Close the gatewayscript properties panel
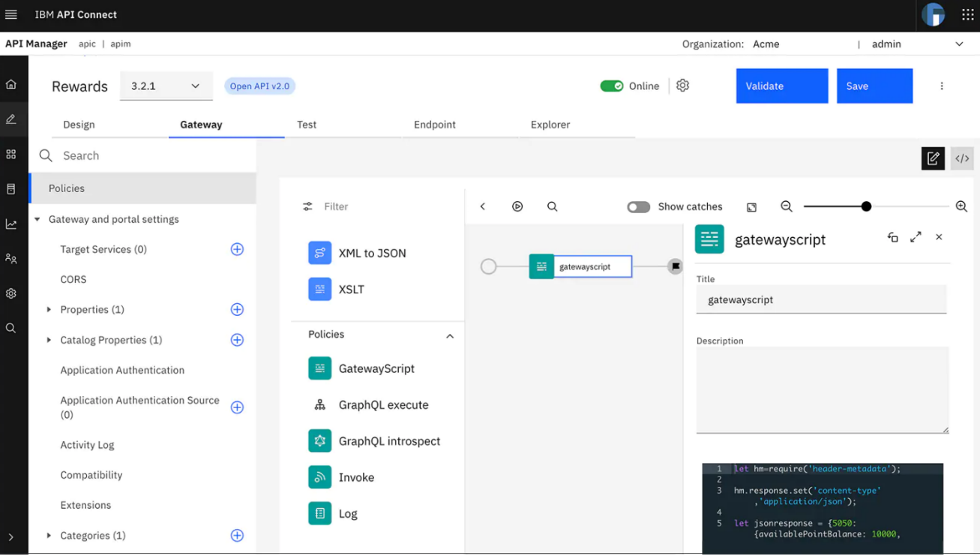The height and width of the screenshot is (556, 980). pos(939,237)
